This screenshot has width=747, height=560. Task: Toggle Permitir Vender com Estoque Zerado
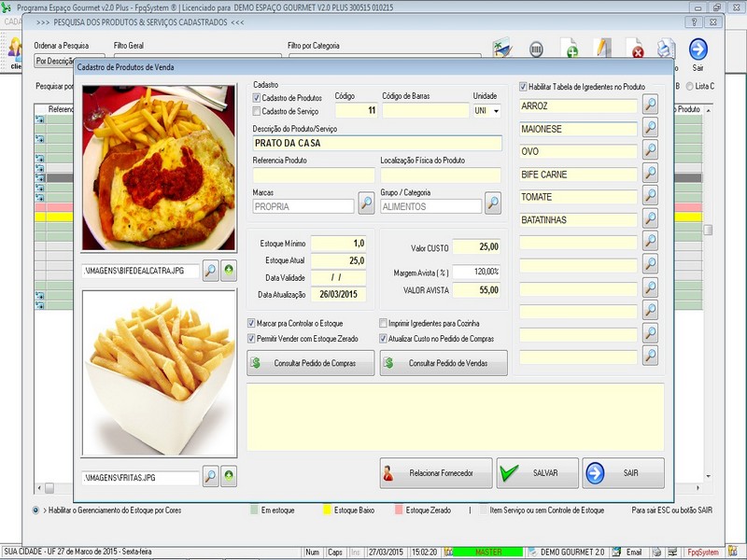[251, 339]
